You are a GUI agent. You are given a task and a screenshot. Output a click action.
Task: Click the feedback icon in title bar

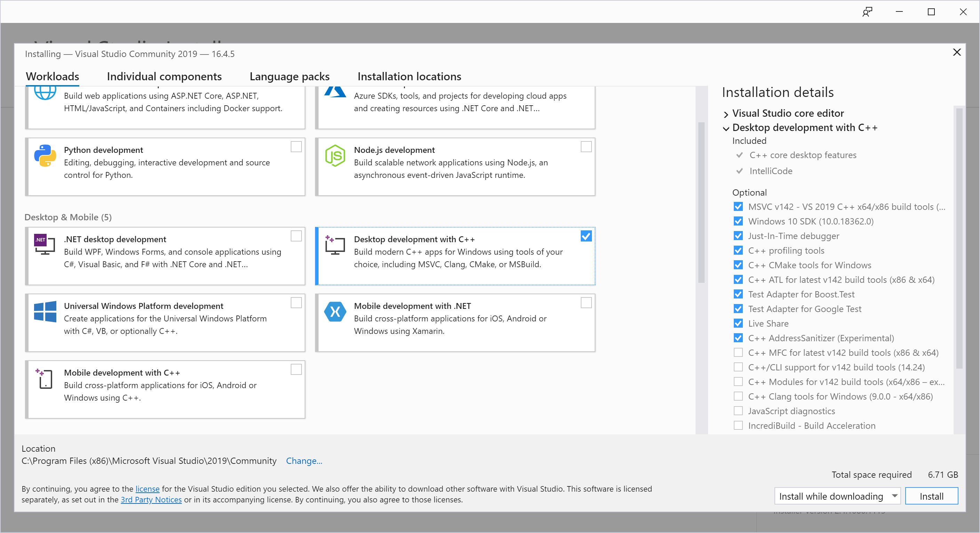tap(867, 12)
